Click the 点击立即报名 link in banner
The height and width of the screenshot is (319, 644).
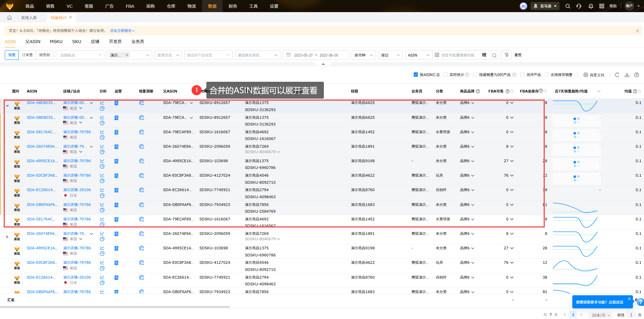click(122, 31)
